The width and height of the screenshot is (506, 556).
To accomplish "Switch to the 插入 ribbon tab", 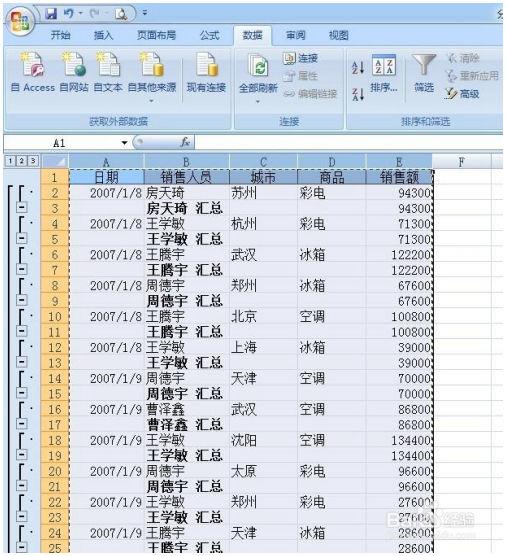I will coord(103,35).
